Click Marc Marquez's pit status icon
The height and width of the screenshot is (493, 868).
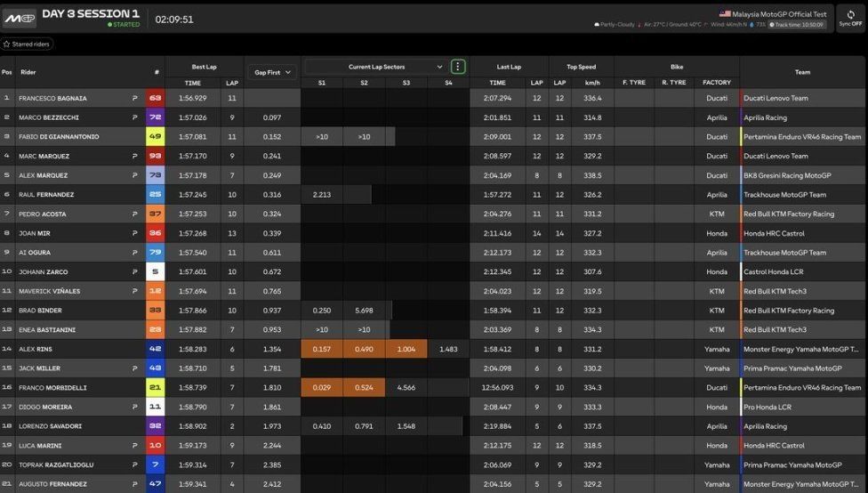click(x=134, y=157)
